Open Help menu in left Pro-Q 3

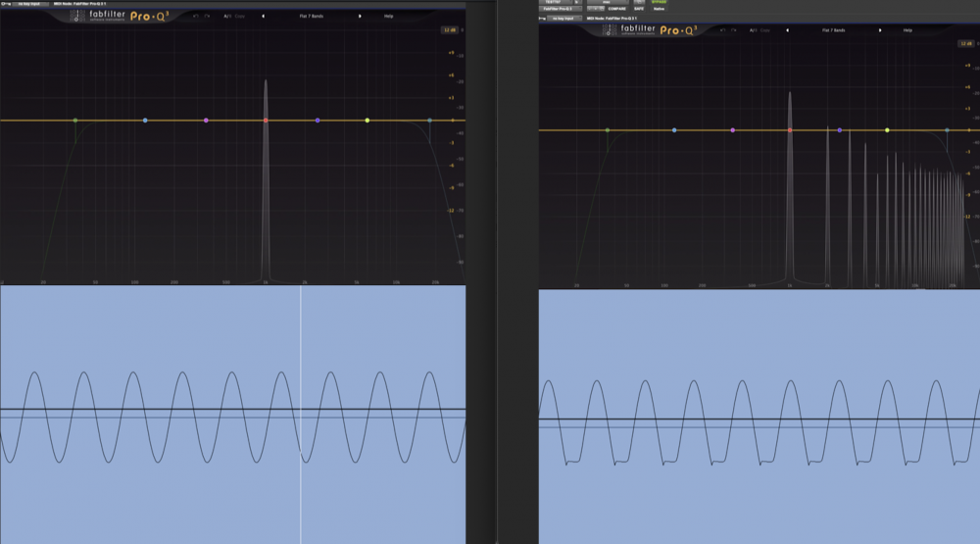point(389,16)
